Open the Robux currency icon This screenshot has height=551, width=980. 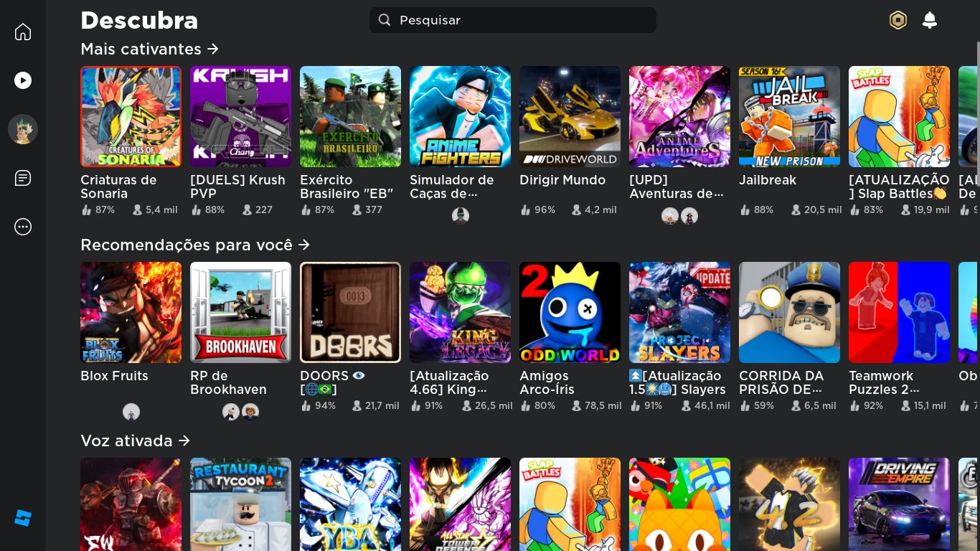click(x=898, y=20)
